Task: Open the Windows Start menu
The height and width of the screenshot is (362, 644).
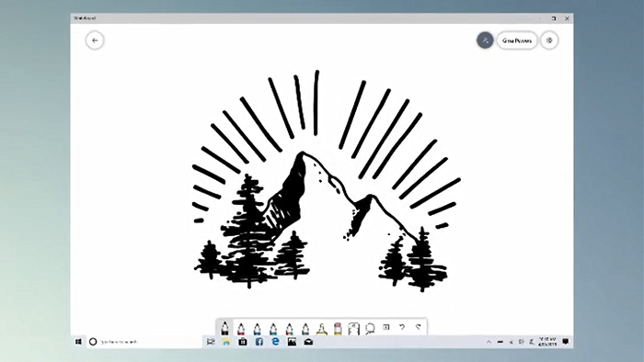Action: click(78, 342)
